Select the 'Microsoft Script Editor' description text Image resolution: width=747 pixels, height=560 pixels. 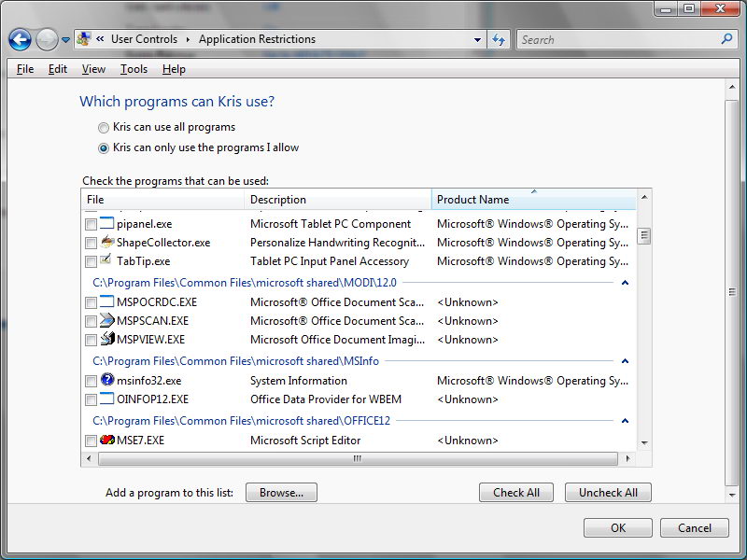[305, 441]
